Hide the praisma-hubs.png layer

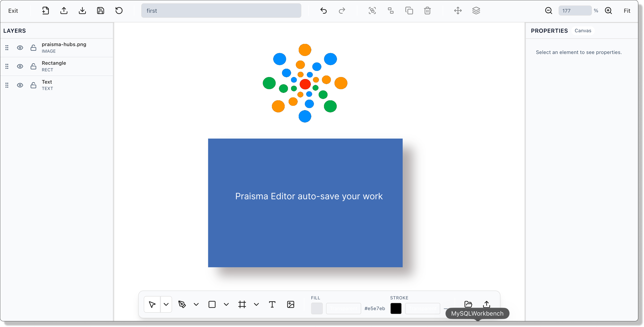20,47
